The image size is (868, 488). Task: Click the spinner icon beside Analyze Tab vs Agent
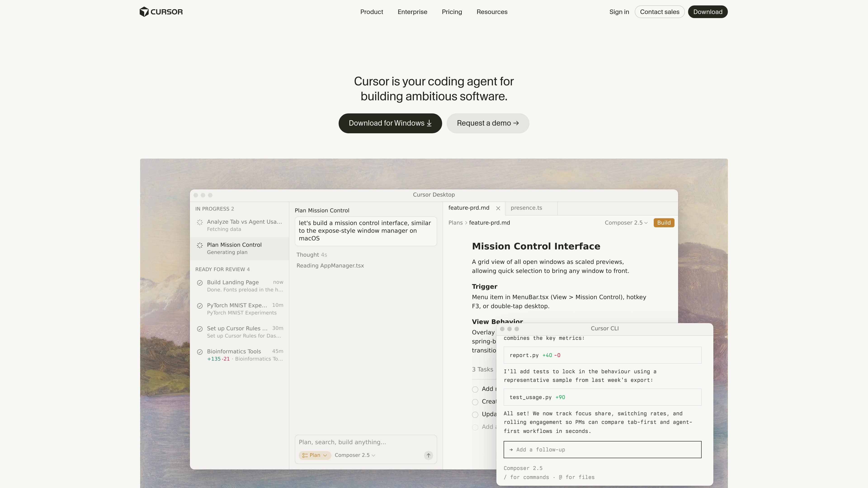point(200,222)
